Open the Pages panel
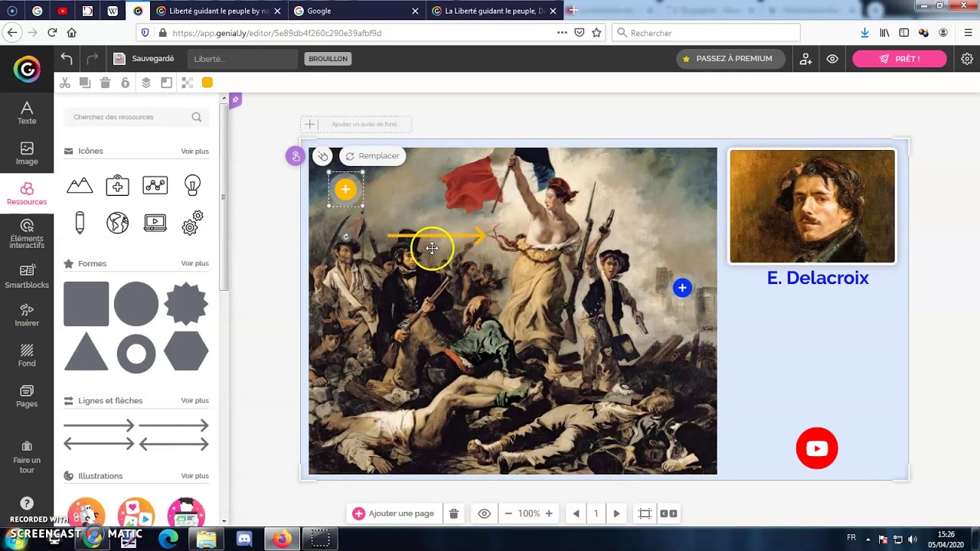Screen dimensions: 980x551 (27, 396)
